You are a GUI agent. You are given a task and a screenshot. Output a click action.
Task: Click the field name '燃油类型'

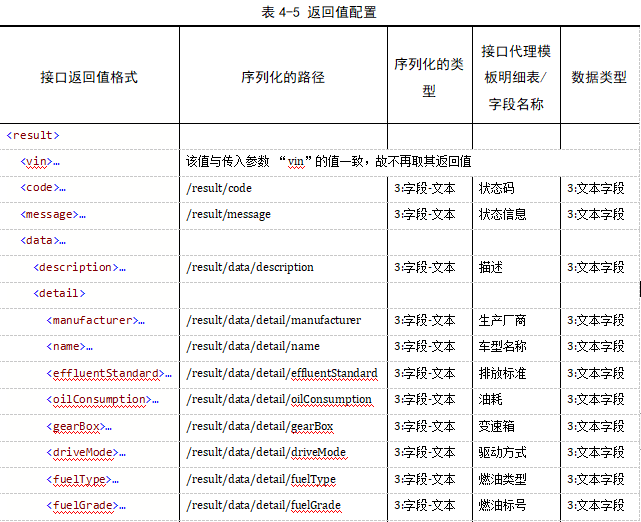point(502,479)
